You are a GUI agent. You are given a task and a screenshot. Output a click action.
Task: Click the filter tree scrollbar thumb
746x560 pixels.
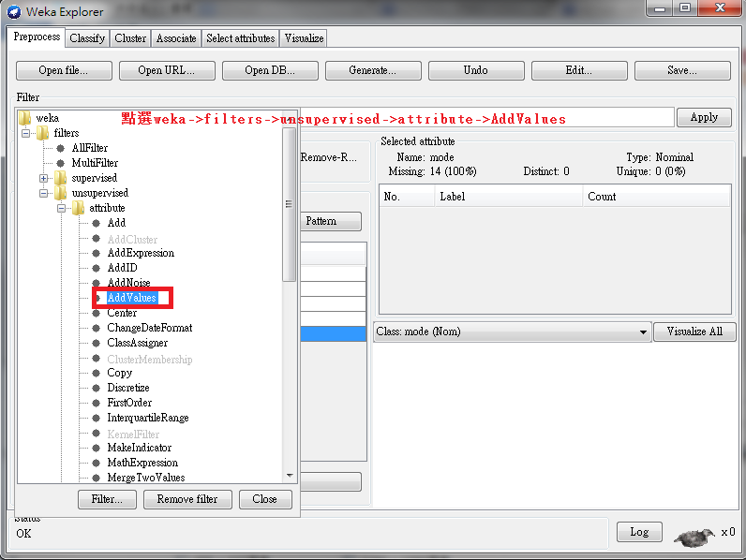point(289,204)
